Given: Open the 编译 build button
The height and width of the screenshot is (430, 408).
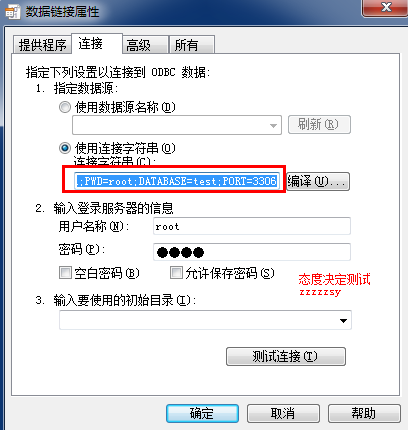Looking at the screenshot, I should tap(318, 181).
